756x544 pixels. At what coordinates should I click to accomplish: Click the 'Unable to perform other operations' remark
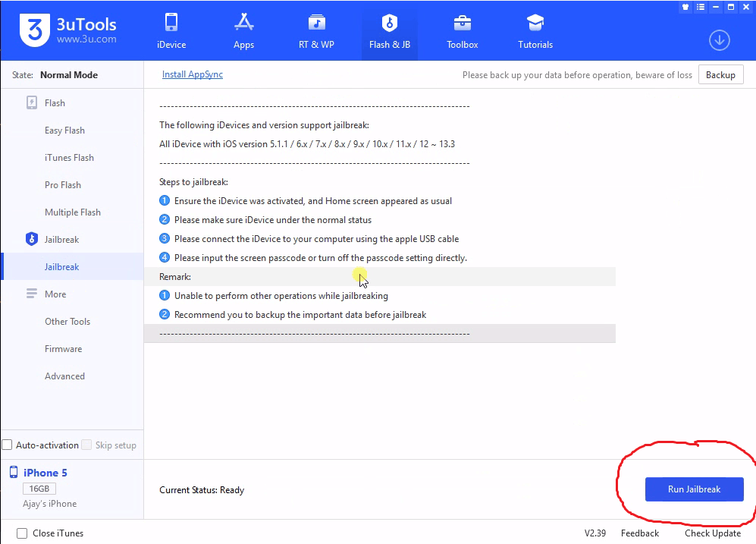(281, 296)
